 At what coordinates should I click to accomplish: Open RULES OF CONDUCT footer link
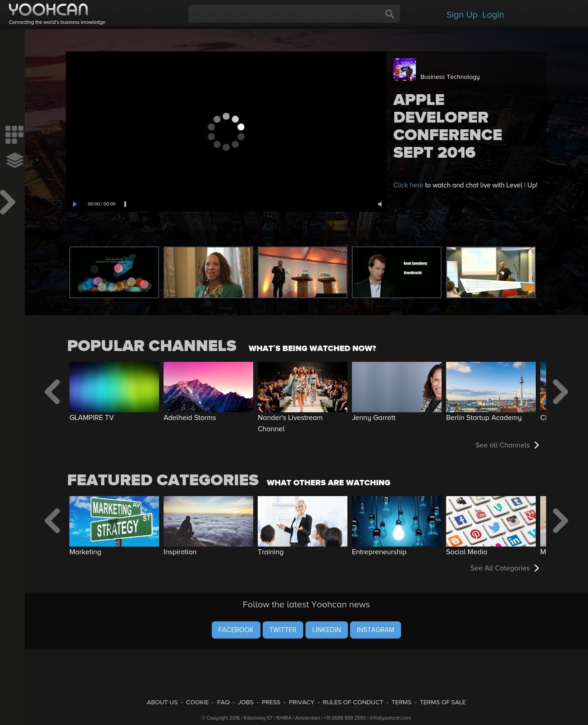[x=353, y=702]
